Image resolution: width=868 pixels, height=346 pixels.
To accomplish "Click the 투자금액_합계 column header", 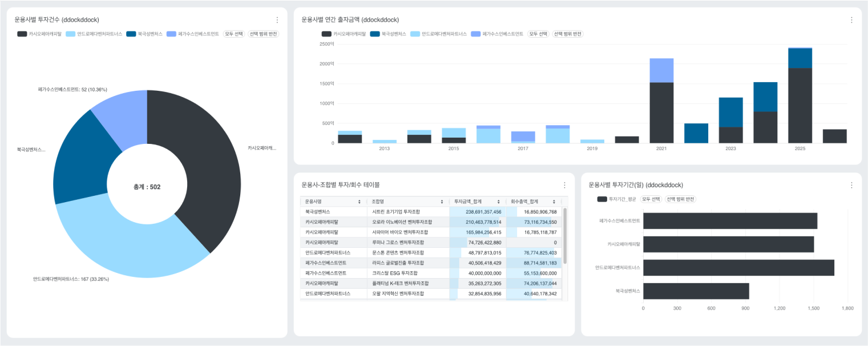I will click(x=477, y=202).
